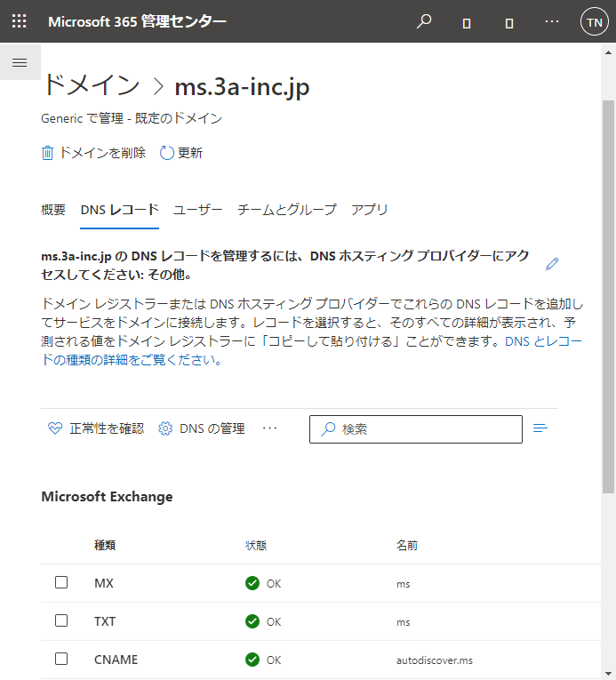Click the ドメイン breadcrumb link
The image size is (616, 680).
point(92,84)
